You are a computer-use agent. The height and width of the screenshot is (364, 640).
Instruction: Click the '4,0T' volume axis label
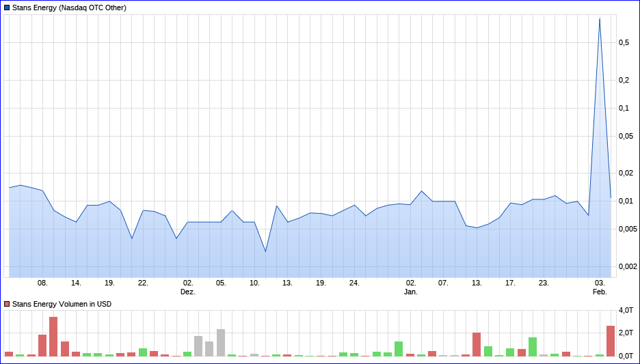[x=624, y=310]
